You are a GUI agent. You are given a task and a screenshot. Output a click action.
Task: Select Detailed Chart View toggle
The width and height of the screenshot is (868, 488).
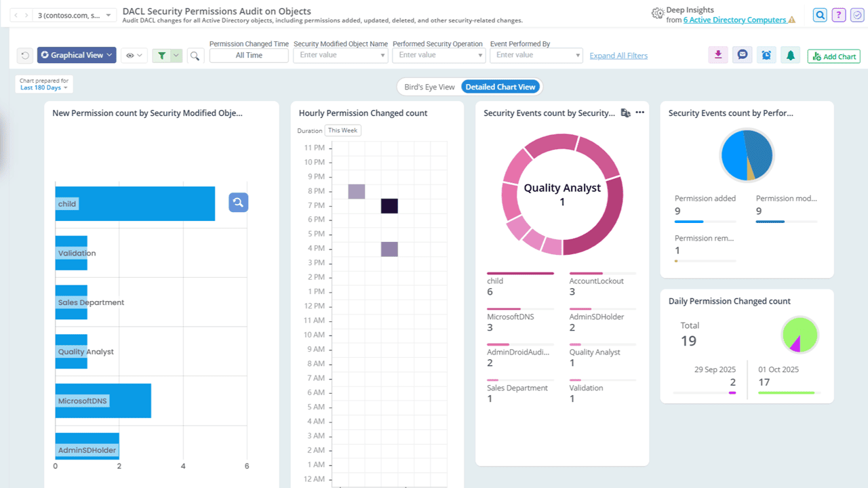pos(500,87)
